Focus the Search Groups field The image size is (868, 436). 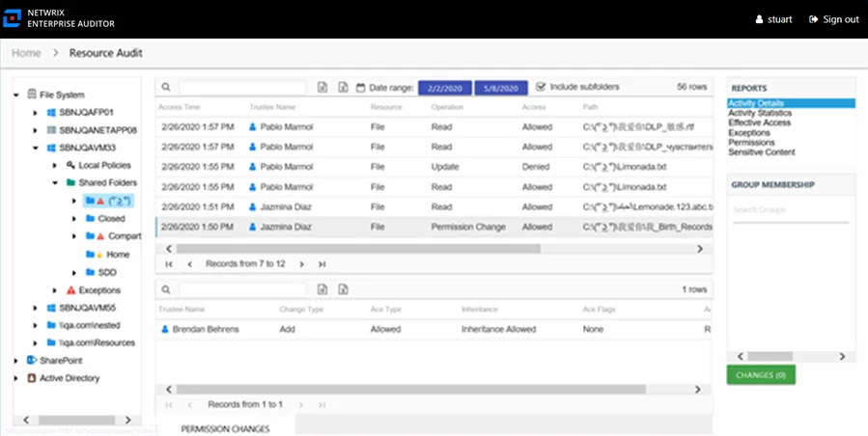(791, 210)
